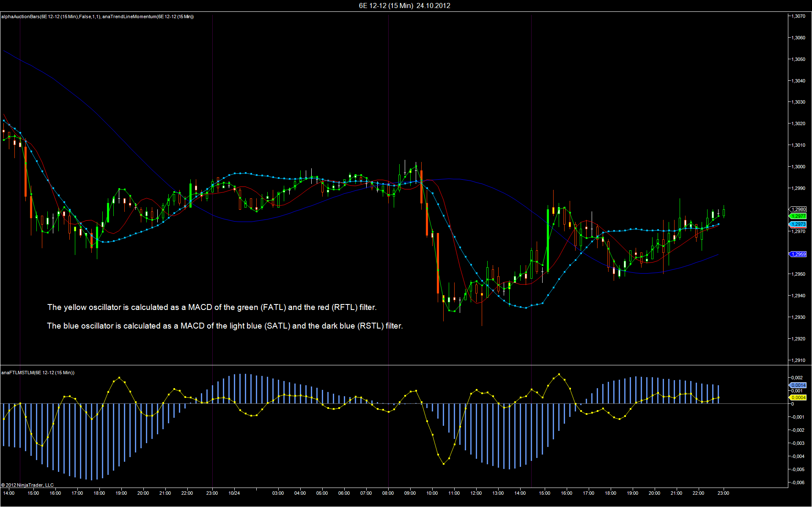Click the 1,3070 top price axis label
The image size is (812, 507).
tap(798, 16)
